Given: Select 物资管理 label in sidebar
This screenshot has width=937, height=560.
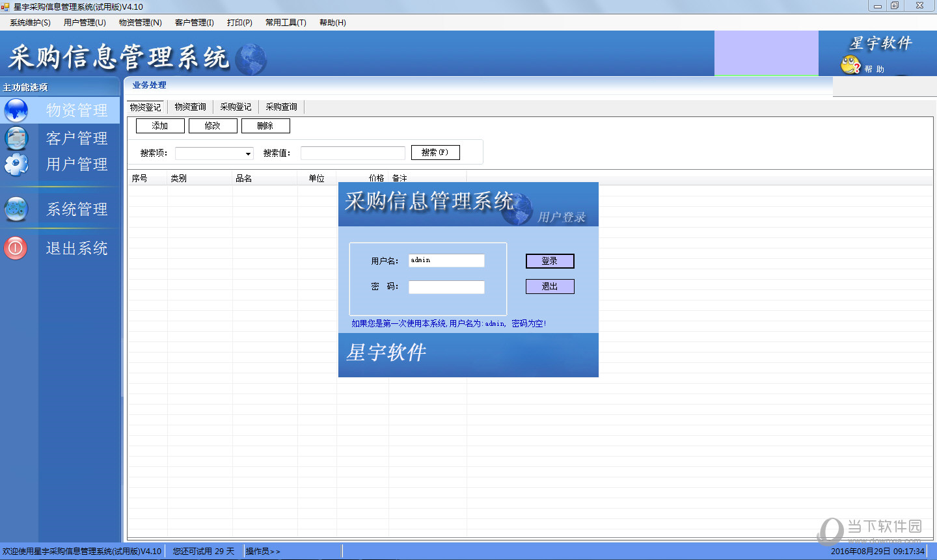Looking at the screenshot, I should tap(77, 110).
